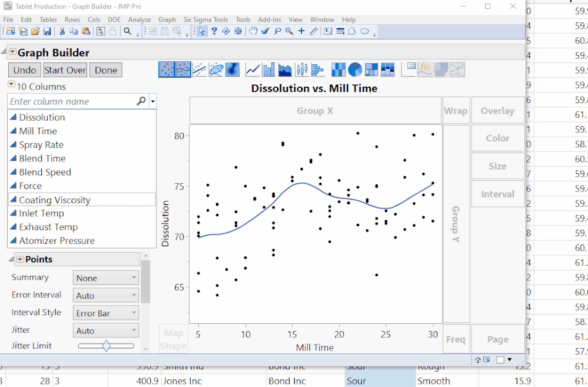Select the Contour element icon
This screenshot has height=387, width=588.
click(x=232, y=70)
